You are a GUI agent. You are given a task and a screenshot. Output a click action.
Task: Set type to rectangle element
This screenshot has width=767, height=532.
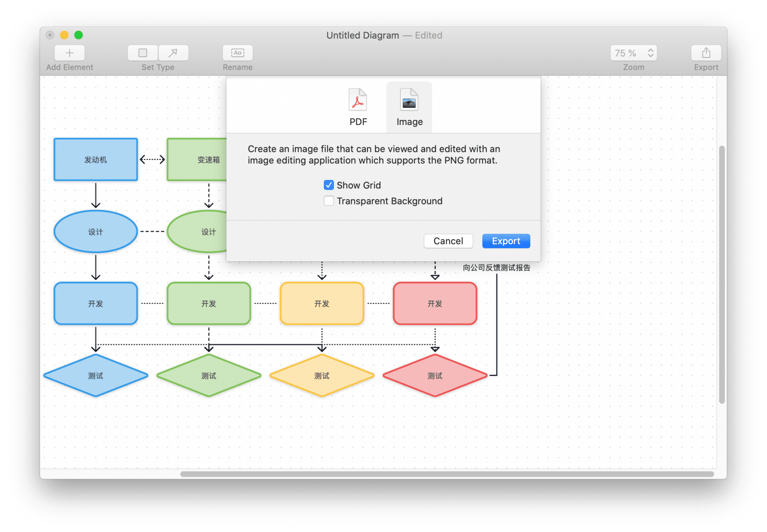click(143, 53)
